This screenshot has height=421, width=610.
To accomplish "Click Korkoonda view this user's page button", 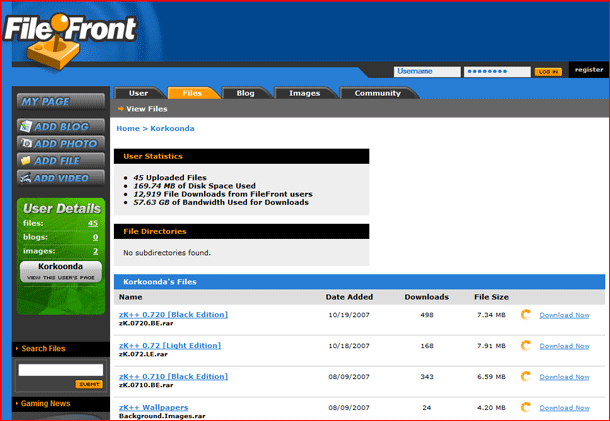I will [x=61, y=271].
